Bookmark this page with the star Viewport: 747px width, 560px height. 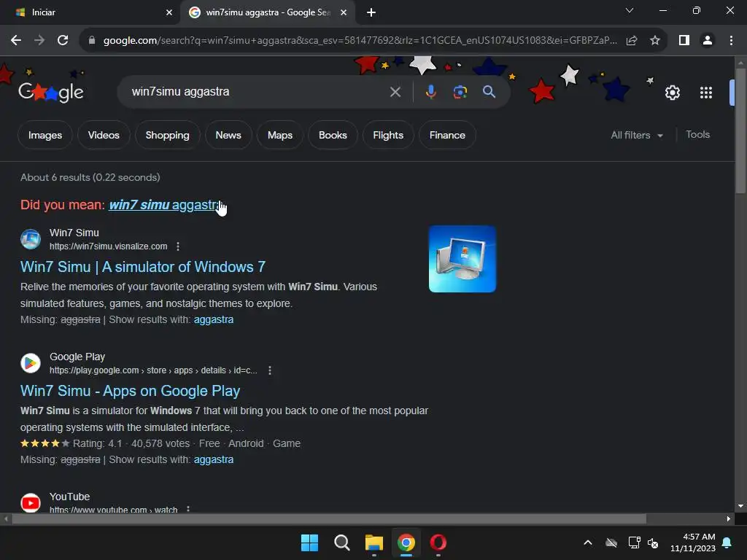pyautogui.click(x=655, y=41)
